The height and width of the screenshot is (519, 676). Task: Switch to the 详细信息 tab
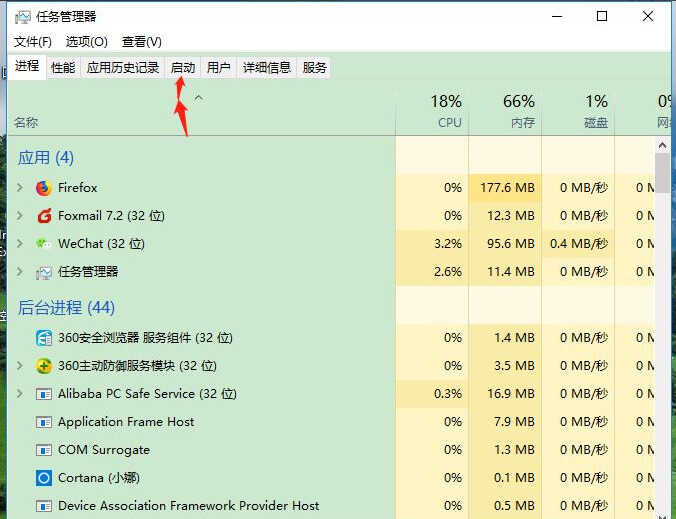(x=267, y=68)
